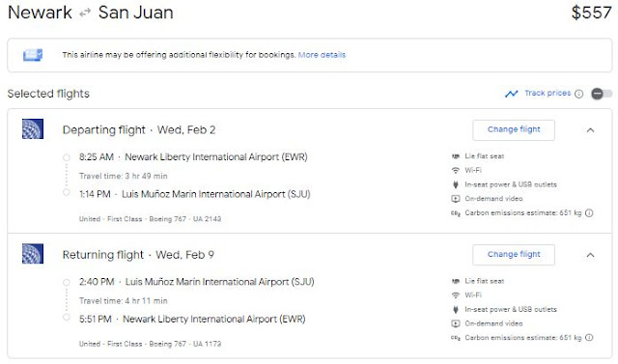Click the $557 total price
The width and height of the screenshot is (618, 364).
(x=591, y=13)
